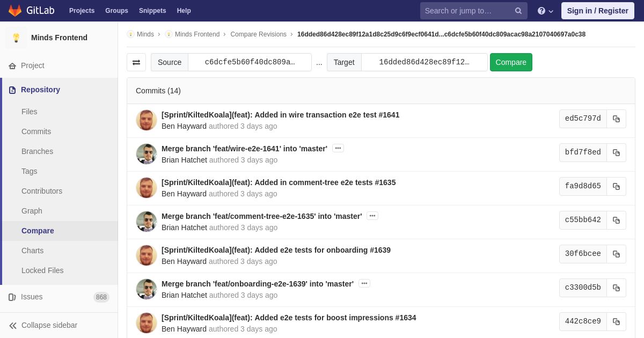The height and width of the screenshot is (338, 644).
Task: Open Projects menu in top navigation
Action: (82, 11)
